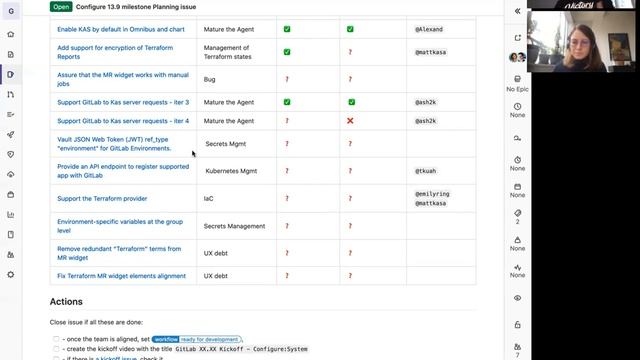Click 'Secrets Management' cell text
640x360 pixels.
[x=234, y=226]
